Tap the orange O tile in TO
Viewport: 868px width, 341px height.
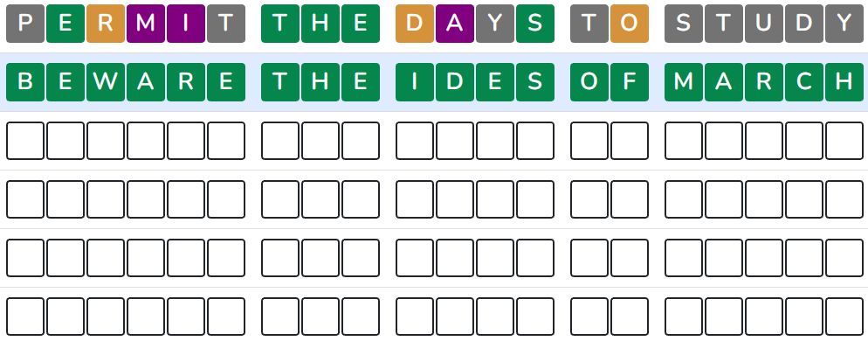pyautogui.click(x=630, y=24)
